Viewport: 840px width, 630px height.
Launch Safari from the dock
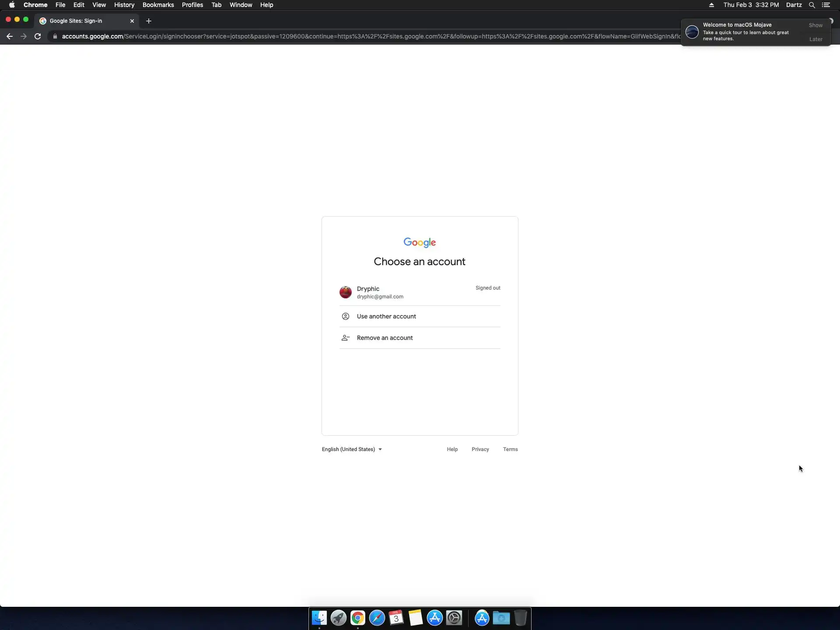[377, 618]
